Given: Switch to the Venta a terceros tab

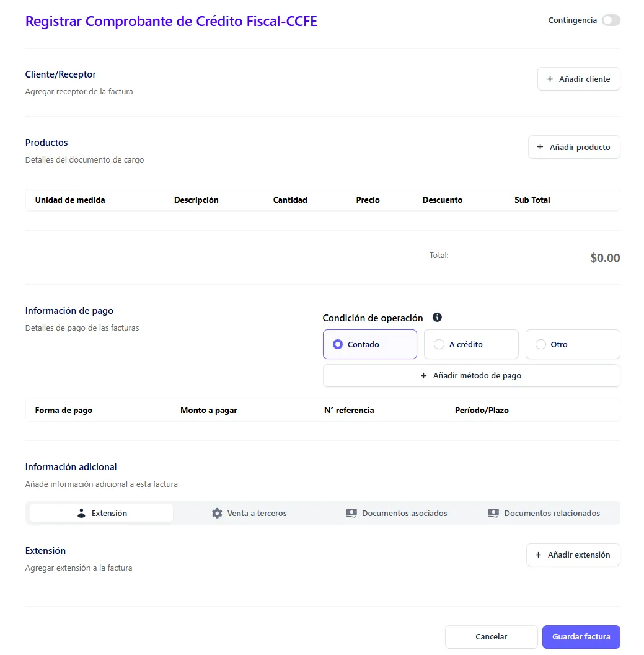Looking at the screenshot, I should (249, 513).
